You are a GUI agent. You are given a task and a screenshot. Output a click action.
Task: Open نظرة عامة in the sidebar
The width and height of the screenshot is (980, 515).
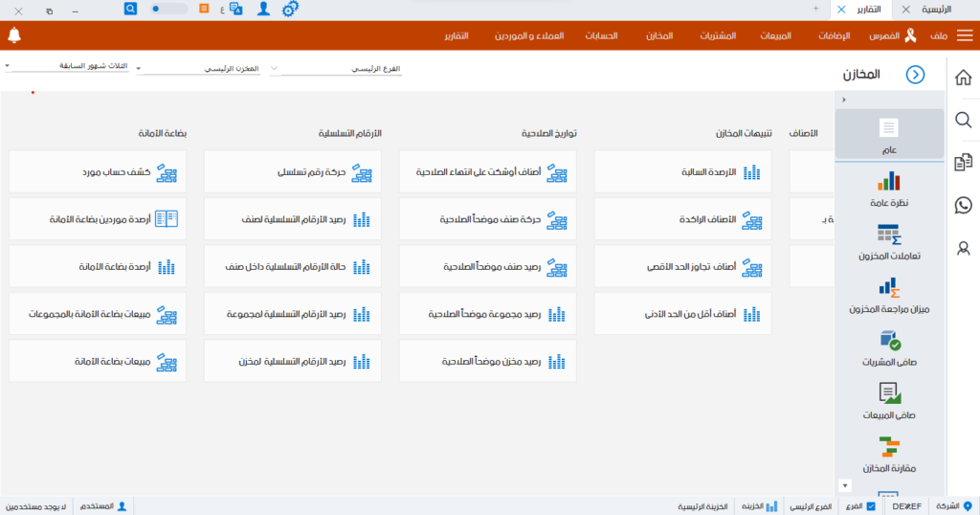click(889, 190)
